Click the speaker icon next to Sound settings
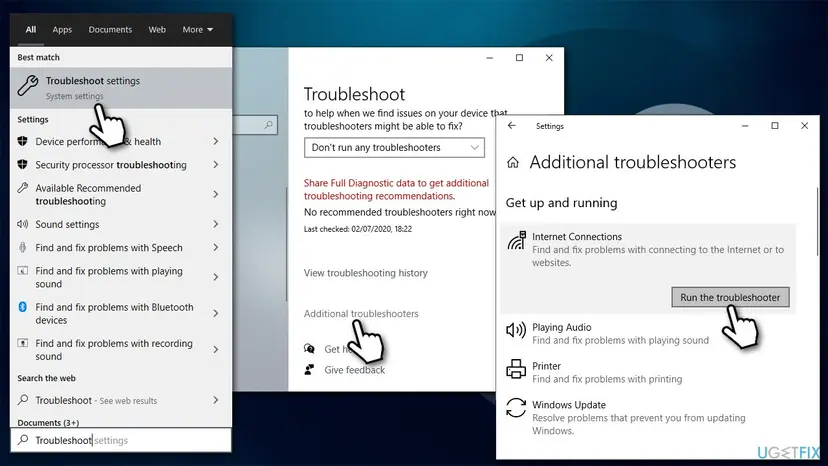 [22, 224]
